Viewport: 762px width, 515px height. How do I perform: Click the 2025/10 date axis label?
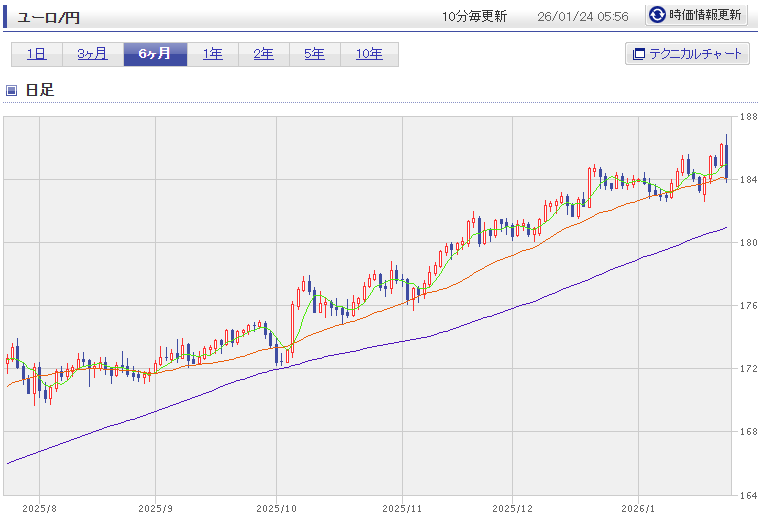276,507
